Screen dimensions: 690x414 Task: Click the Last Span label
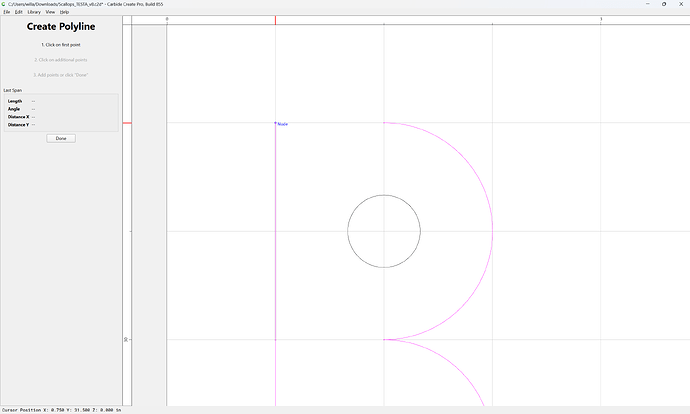click(13, 90)
